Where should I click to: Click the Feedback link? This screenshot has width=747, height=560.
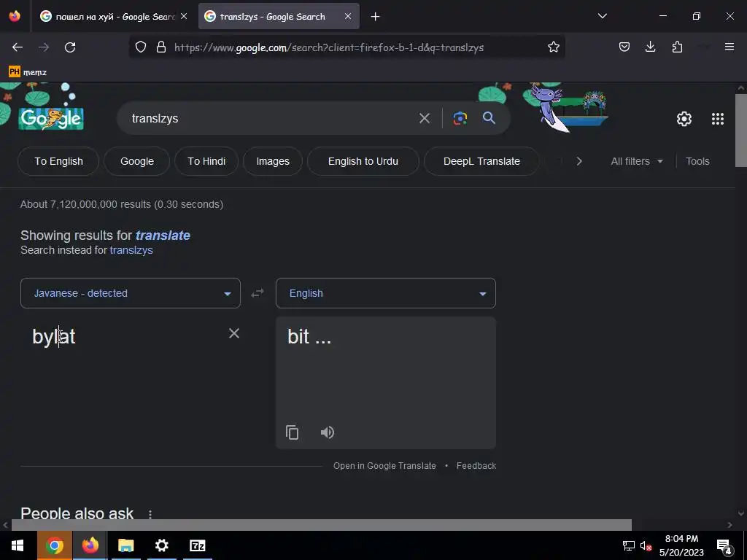click(x=476, y=466)
